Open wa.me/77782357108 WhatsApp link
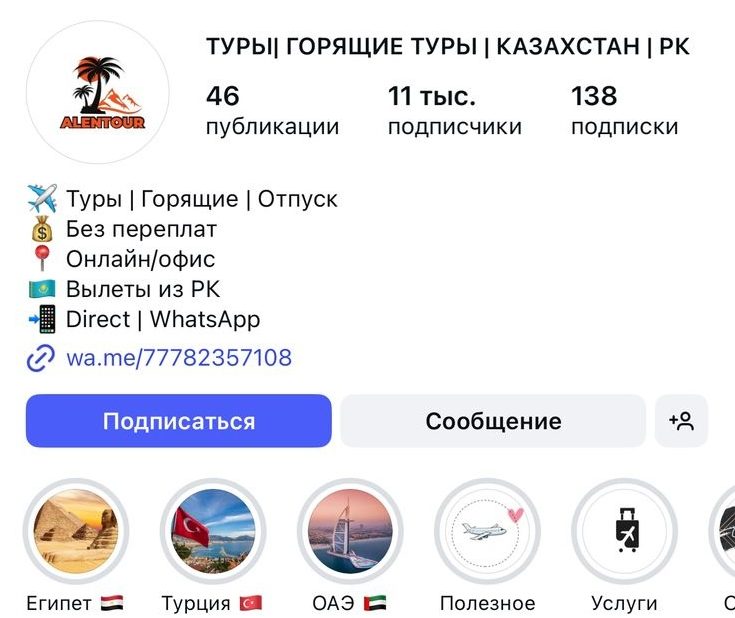Image resolution: width=735 pixels, height=618 pixels. click(x=179, y=358)
